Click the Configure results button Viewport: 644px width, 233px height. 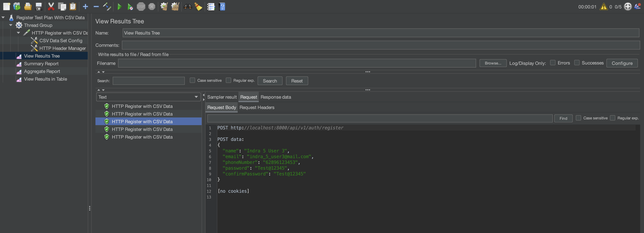[x=622, y=63]
